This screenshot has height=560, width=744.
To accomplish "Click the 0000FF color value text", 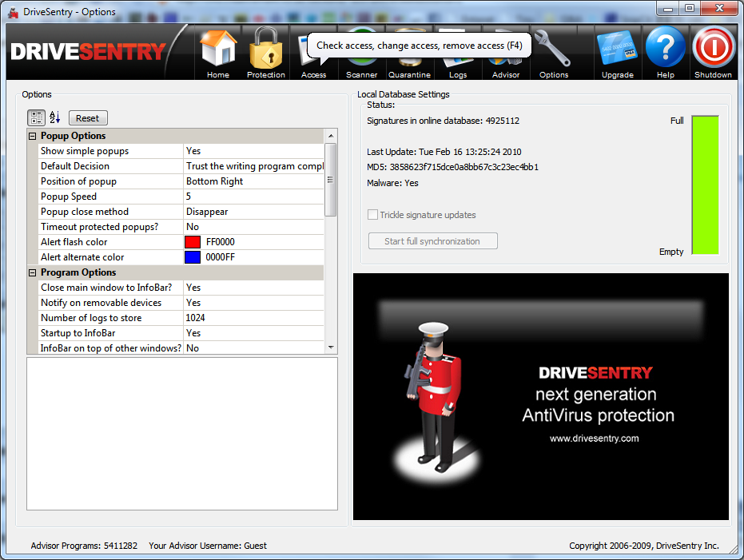I will [x=221, y=257].
